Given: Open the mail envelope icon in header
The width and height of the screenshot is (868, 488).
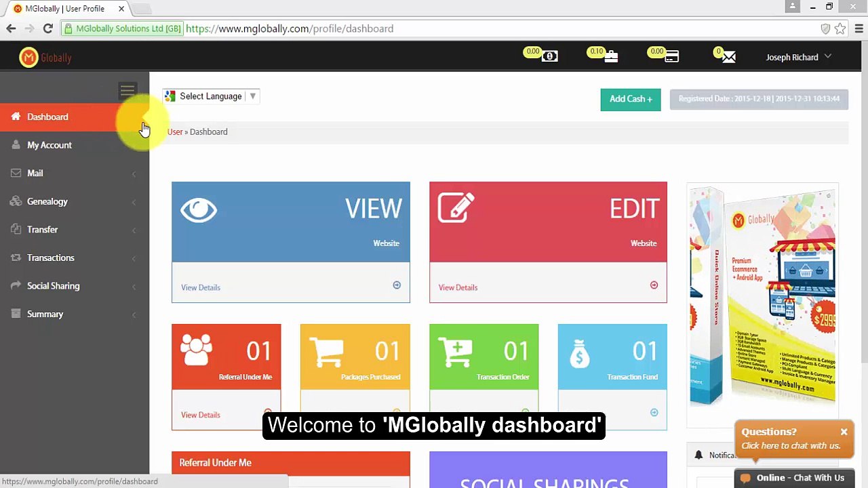Looking at the screenshot, I should coord(729,57).
